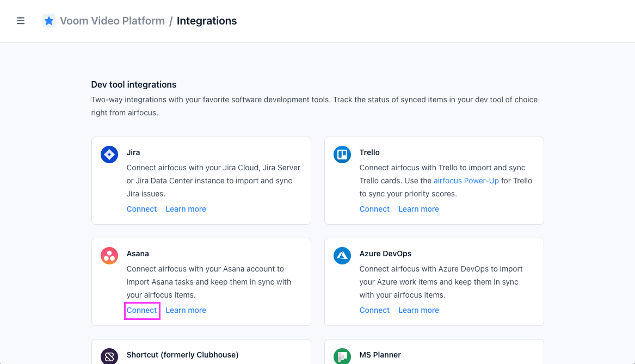Open Learn more for Jira
The height and width of the screenshot is (364, 635).
[x=186, y=209]
